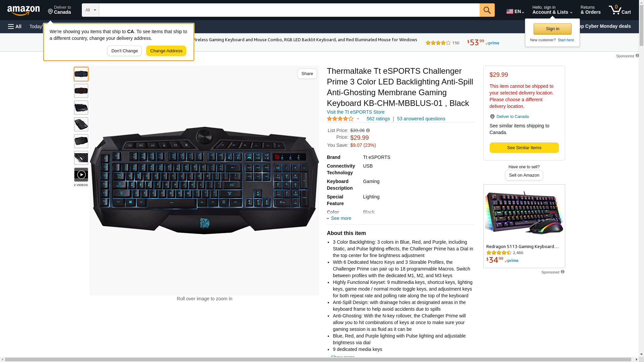Viewport: 644px width, 362px height.
Task: Open the shopping cart icon
Action: (x=620, y=10)
